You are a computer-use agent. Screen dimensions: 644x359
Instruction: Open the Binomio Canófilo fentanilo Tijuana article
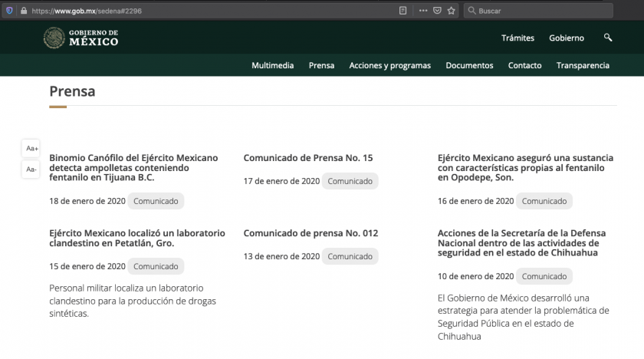133,167
